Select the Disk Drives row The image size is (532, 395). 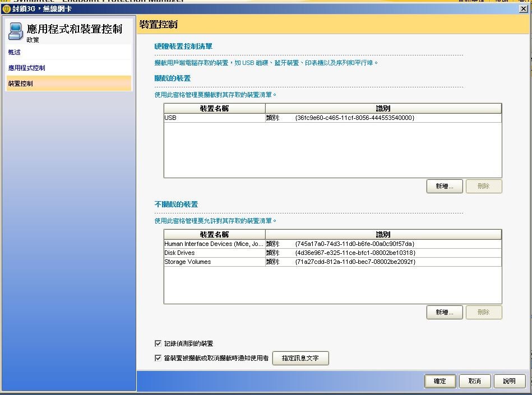click(x=332, y=253)
